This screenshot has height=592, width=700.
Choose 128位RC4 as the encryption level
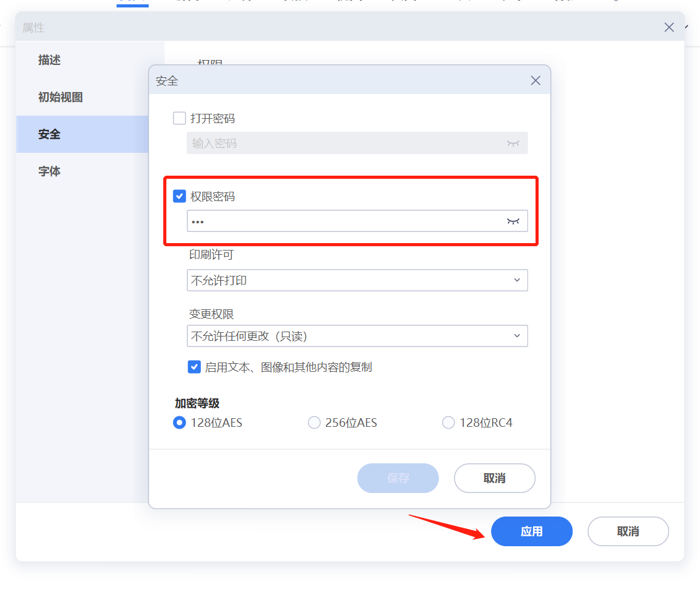(x=448, y=423)
